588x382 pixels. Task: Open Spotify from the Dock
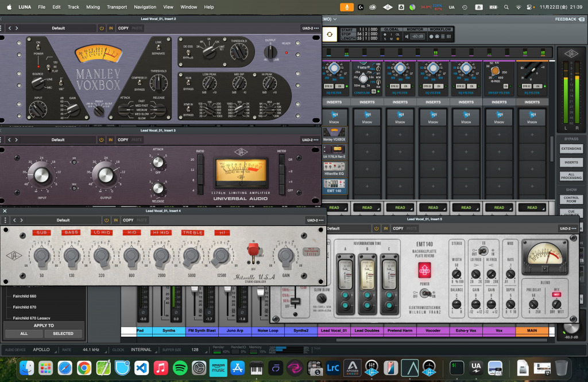[x=180, y=367]
